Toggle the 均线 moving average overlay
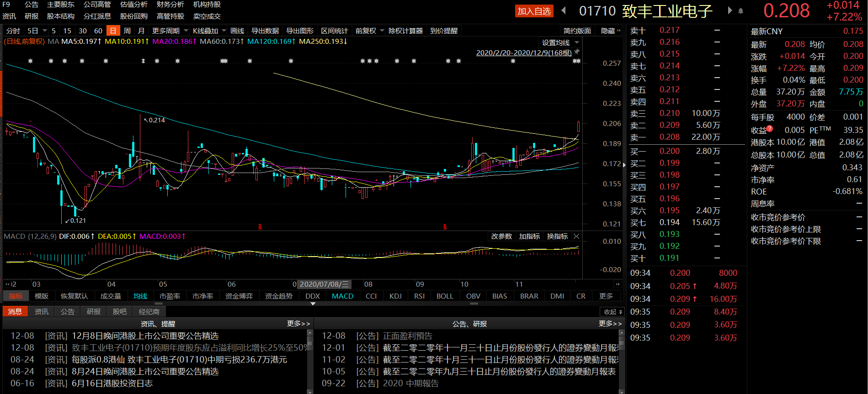The height and width of the screenshot is (394, 868). pos(140,296)
